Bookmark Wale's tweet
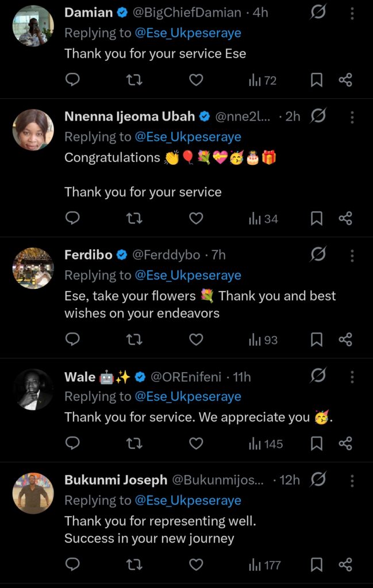The image size is (373, 588). coord(317,444)
